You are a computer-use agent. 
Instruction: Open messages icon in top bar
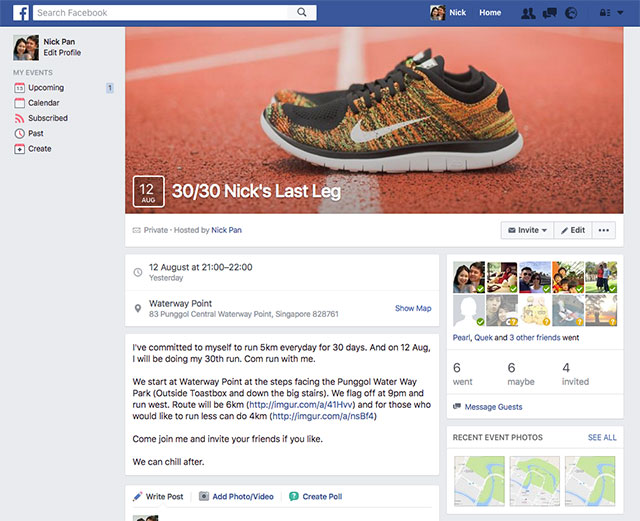click(549, 13)
